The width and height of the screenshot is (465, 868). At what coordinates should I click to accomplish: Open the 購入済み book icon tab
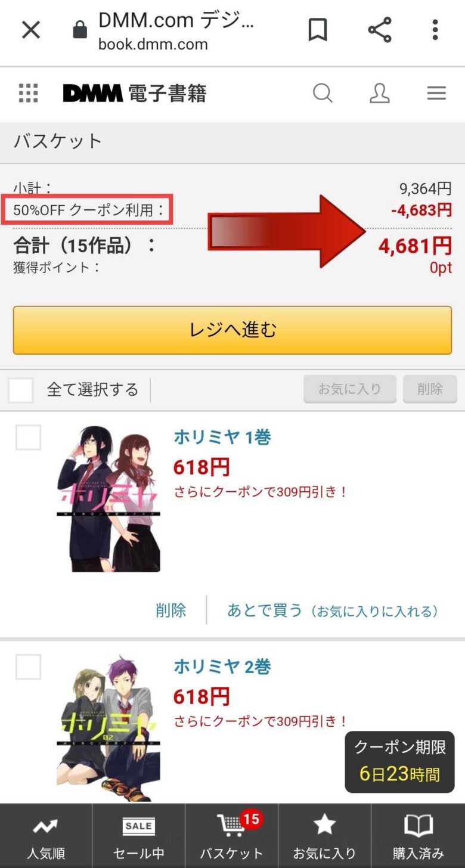click(x=418, y=836)
